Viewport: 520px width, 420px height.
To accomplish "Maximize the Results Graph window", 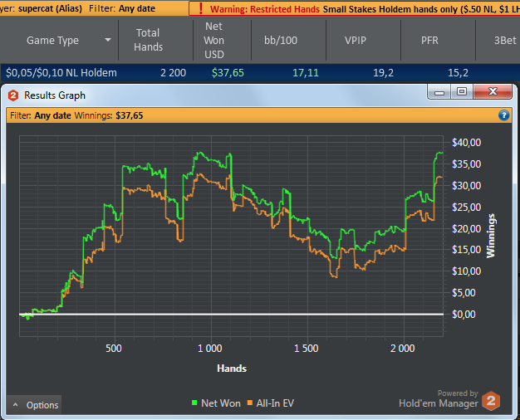I will pos(461,92).
